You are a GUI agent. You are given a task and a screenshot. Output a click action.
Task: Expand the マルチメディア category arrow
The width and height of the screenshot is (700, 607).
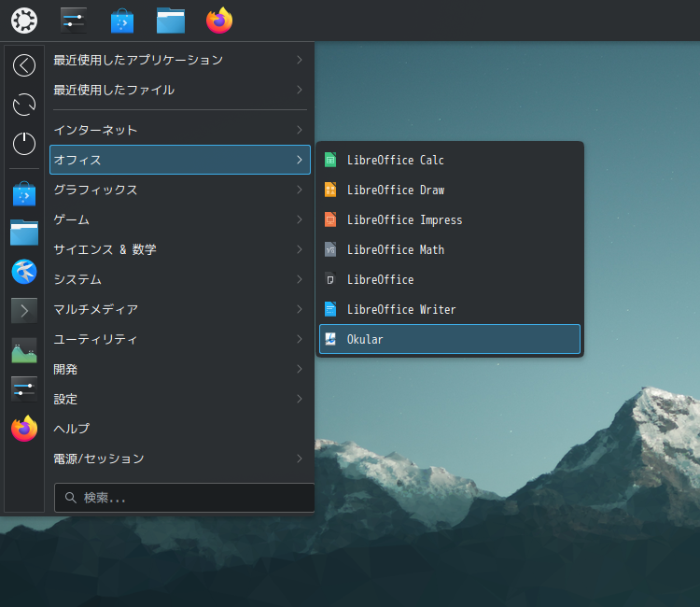point(300,309)
